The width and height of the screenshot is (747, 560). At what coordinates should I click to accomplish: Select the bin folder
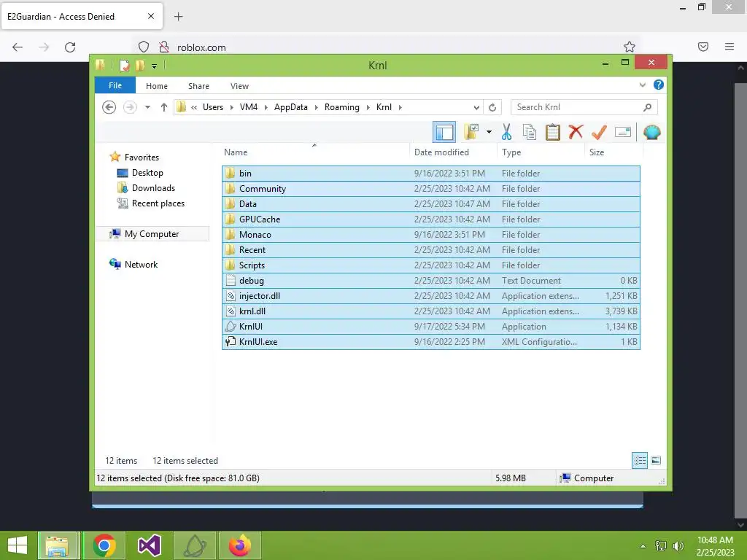(430, 174)
